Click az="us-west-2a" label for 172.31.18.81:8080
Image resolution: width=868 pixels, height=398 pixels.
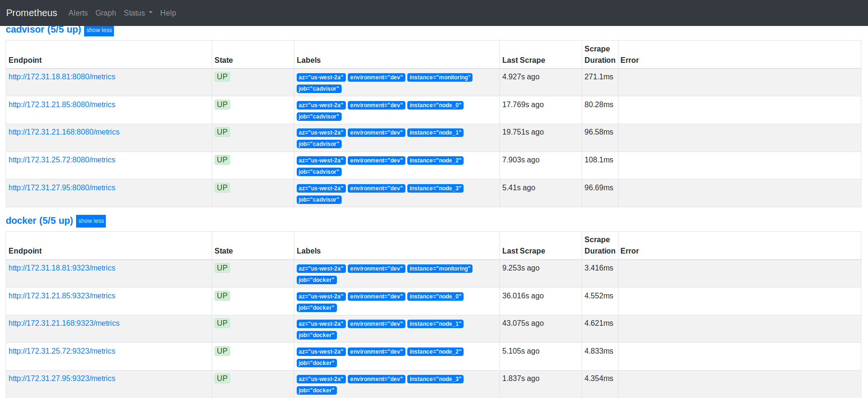[321, 77]
